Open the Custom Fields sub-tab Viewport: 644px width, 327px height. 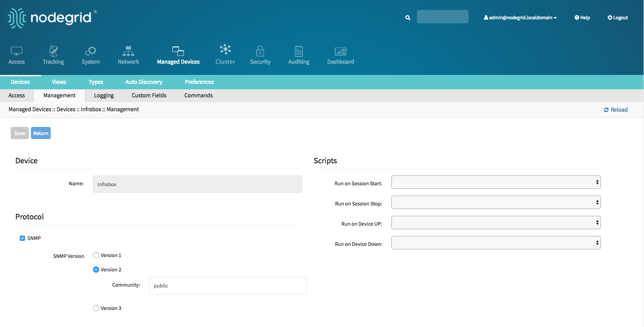pos(149,96)
